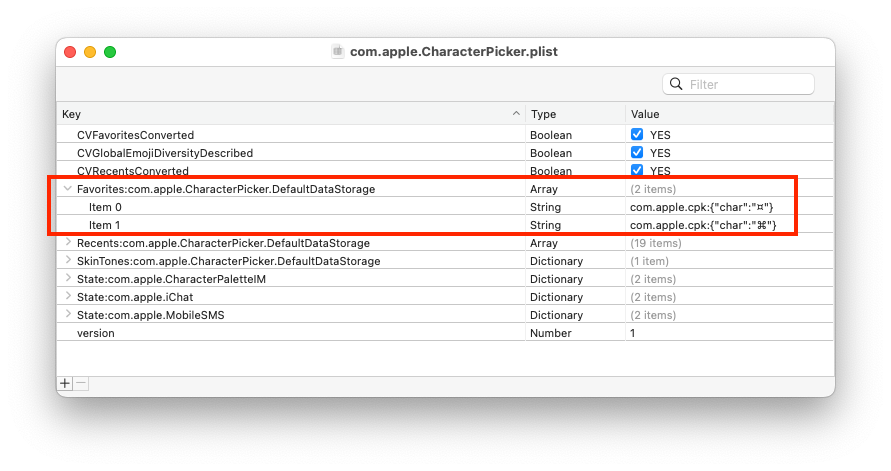Expand the SkinTones DefaultDataStorage dictionary
Image resolution: width=891 pixels, height=471 pixels.
click(x=68, y=261)
